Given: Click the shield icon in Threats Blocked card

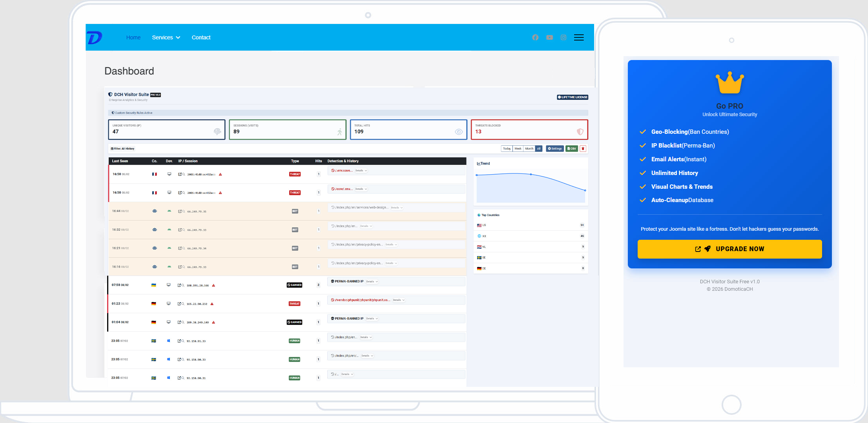Looking at the screenshot, I should point(580,132).
